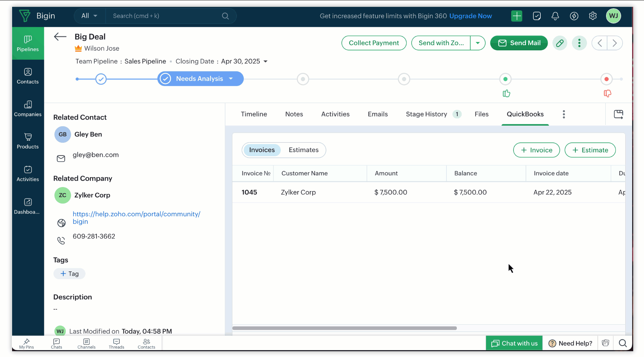Click the first completed stage circle
This screenshot has height=357, width=644.
[x=101, y=79]
